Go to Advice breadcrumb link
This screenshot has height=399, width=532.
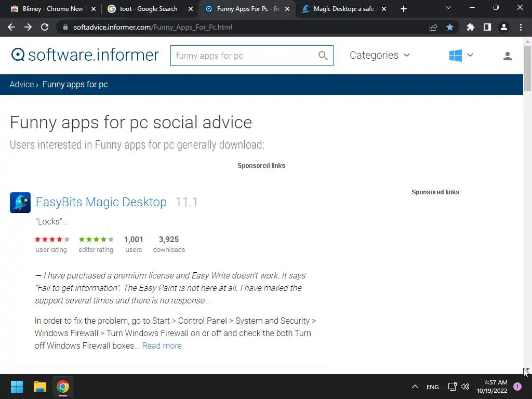(22, 85)
